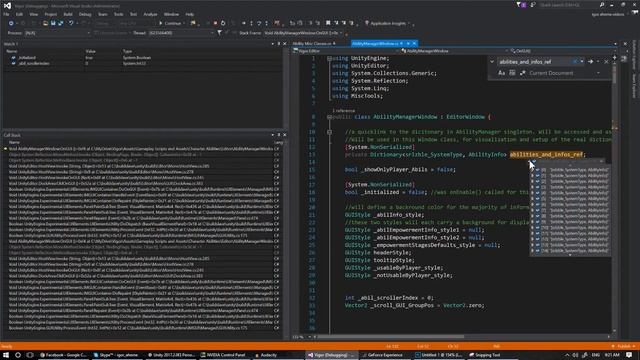Navigate backward with the blue circle arrow icon
Viewport: 640px width, 360px height.
click(x=11, y=23)
